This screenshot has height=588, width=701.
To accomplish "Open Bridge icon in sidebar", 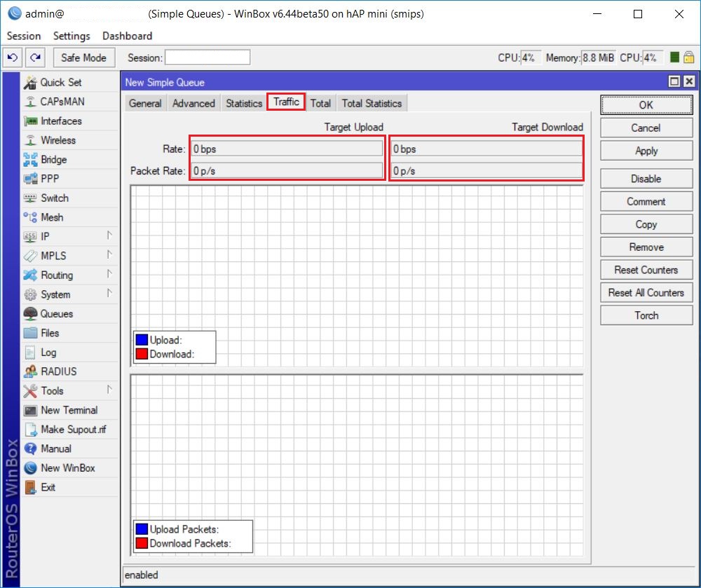I will tap(30, 160).
